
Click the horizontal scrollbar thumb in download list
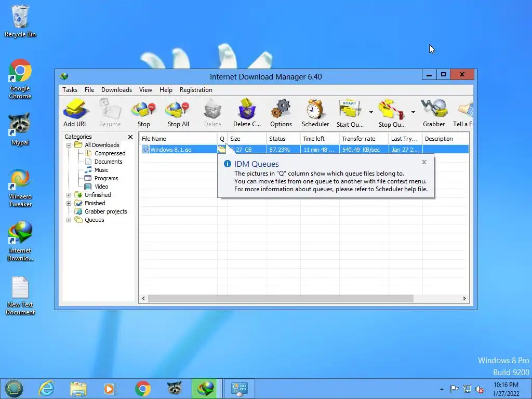click(x=281, y=299)
